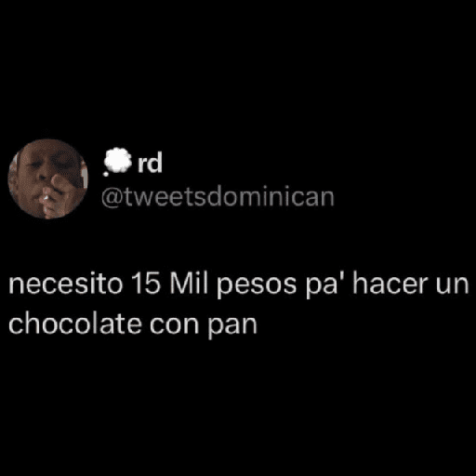This screenshot has width=476, height=476.
Task: Open the rd display name
Action: click(x=150, y=163)
